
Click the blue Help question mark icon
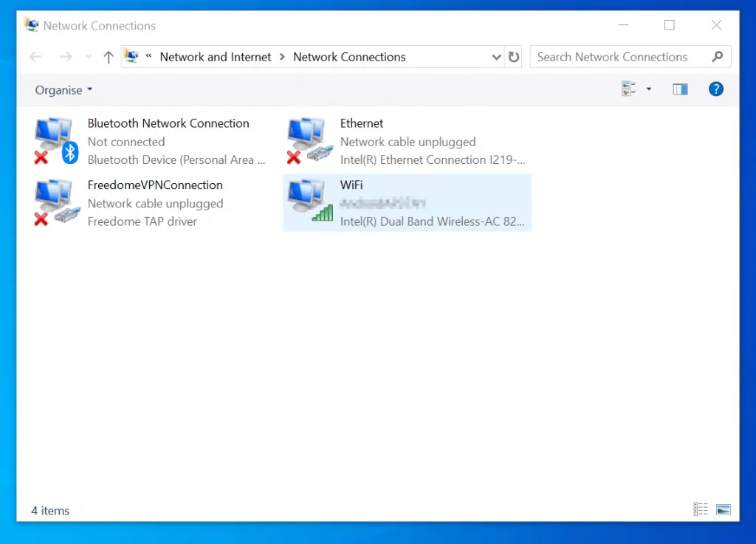[x=715, y=89]
